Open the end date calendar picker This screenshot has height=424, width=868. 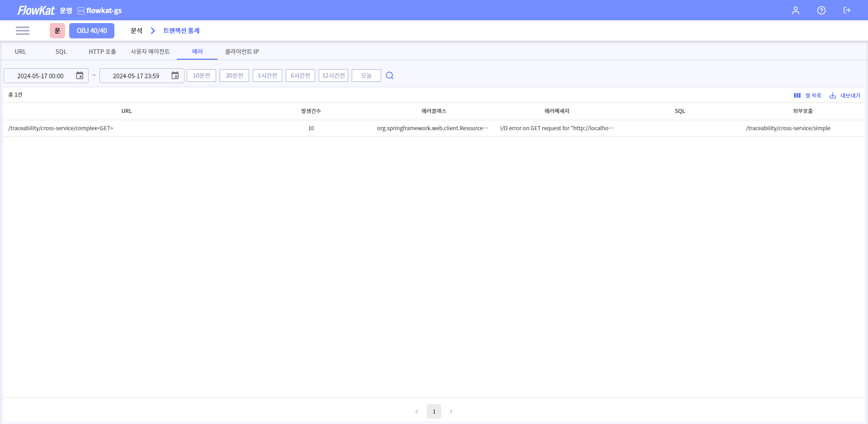pos(175,75)
